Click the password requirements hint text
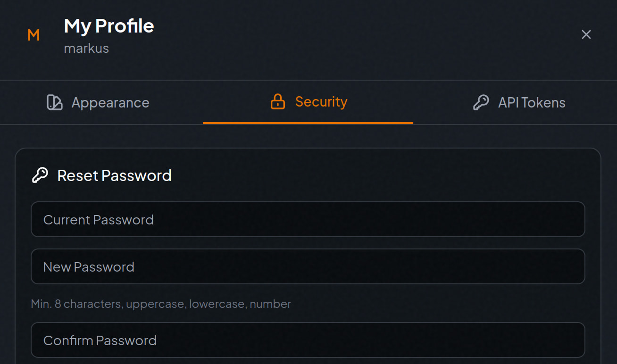Screen dimensions: 617x364 click(x=161, y=304)
